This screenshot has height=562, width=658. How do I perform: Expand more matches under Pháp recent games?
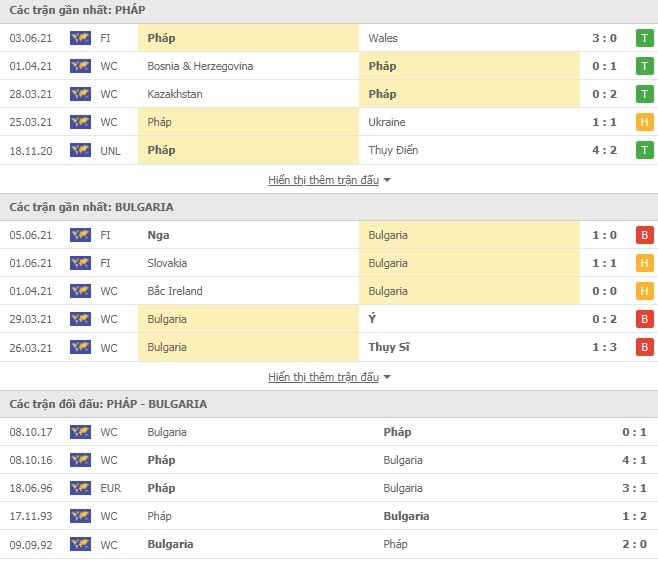click(324, 180)
